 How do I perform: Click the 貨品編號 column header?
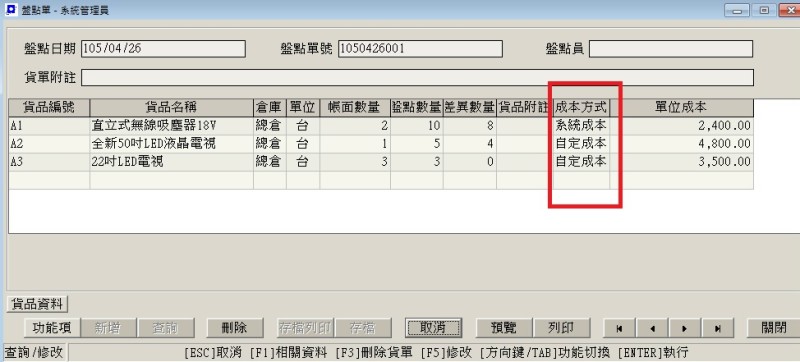point(49,108)
